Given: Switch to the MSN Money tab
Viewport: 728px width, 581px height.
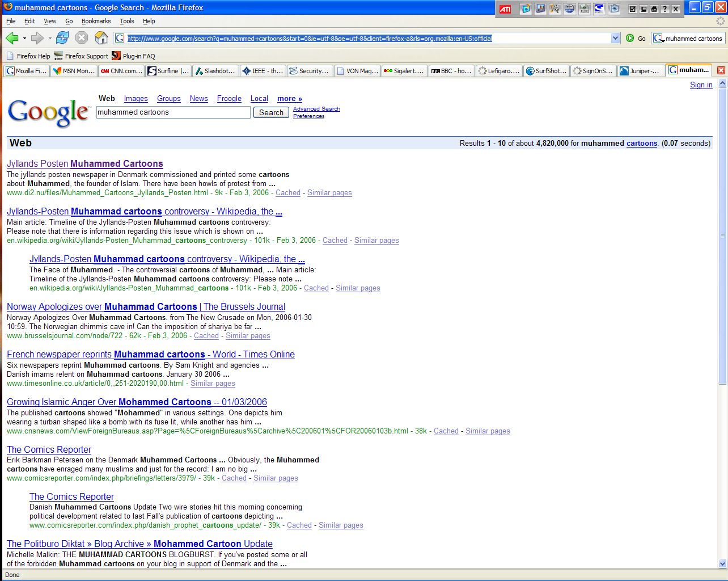Looking at the screenshot, I should (74, 71).
